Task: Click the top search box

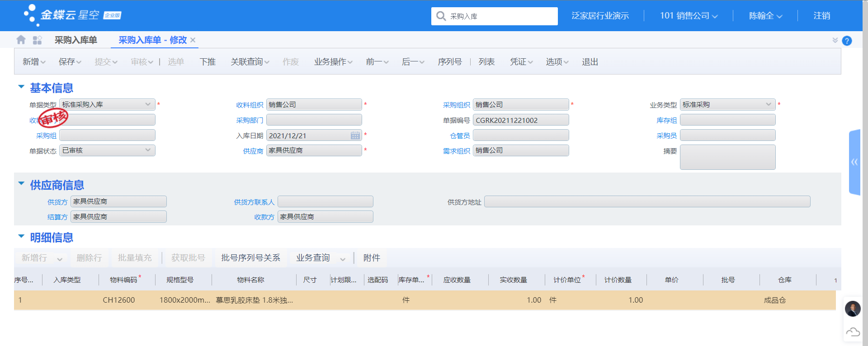Action: 495,16
